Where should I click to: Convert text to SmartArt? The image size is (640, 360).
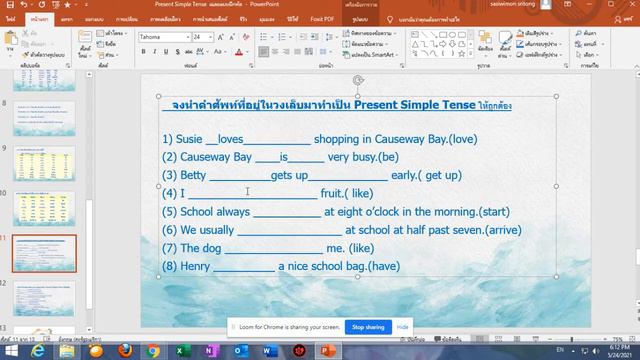coord(370,54)
